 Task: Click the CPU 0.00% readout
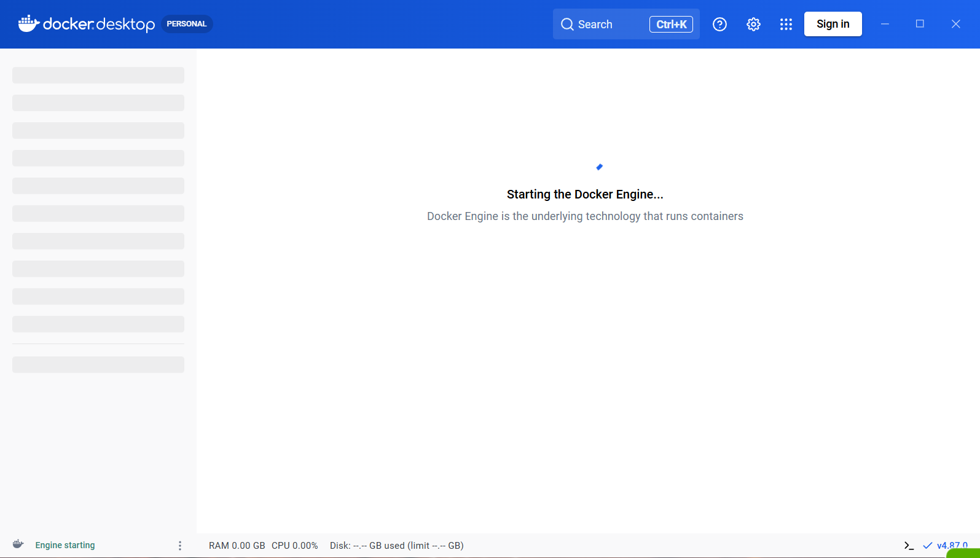[295, 546]
